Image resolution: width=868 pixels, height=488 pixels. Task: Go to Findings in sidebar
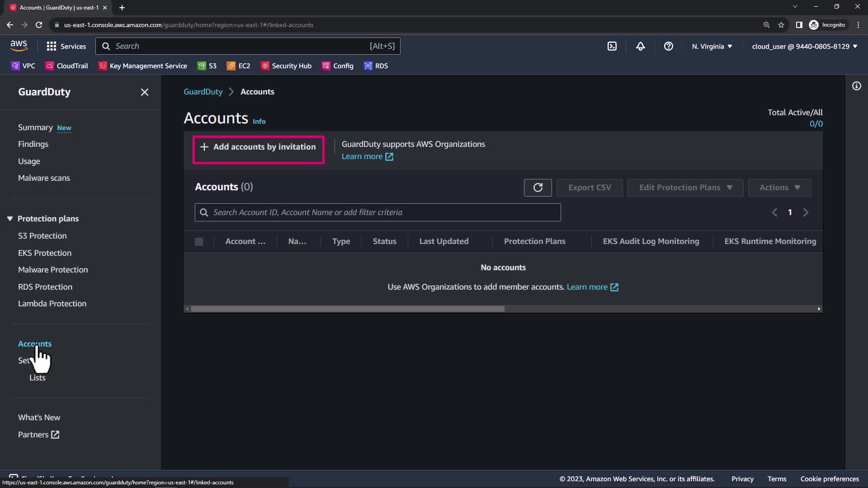click(x=33, y=144)
